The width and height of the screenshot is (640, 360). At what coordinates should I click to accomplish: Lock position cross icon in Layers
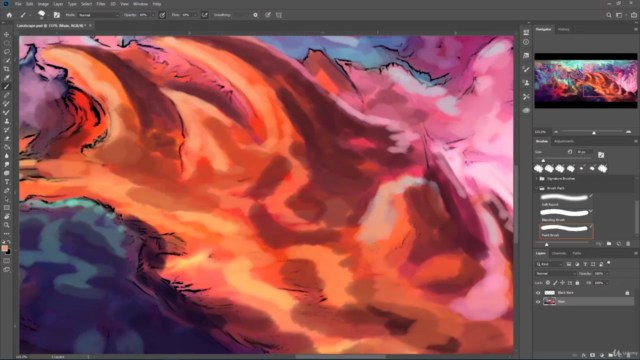coord(562,282)
